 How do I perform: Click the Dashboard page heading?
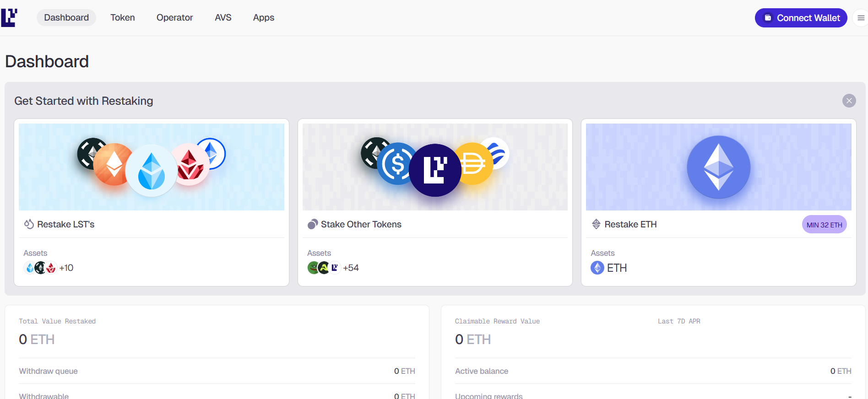point(47,61)
